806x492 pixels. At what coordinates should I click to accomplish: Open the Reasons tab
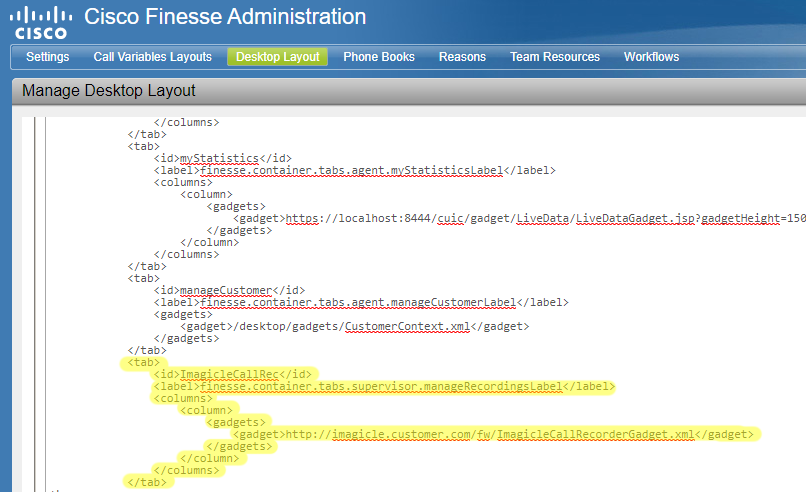(462, 57)
